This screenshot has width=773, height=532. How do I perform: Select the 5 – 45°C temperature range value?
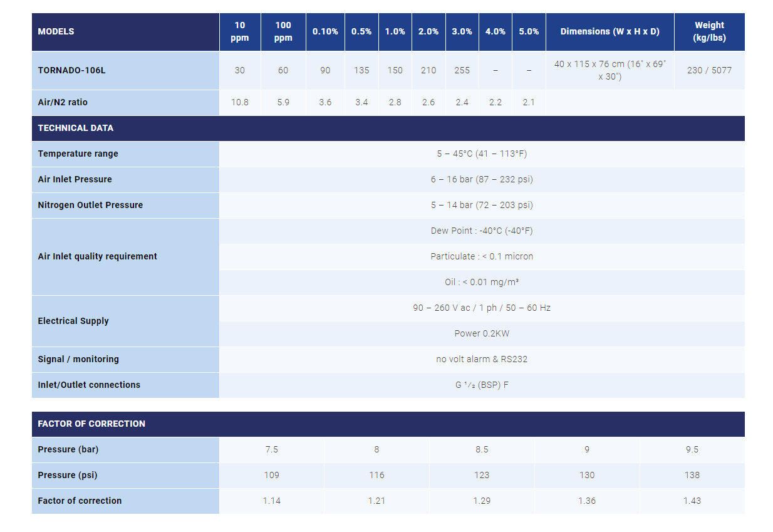coord(482,154)
